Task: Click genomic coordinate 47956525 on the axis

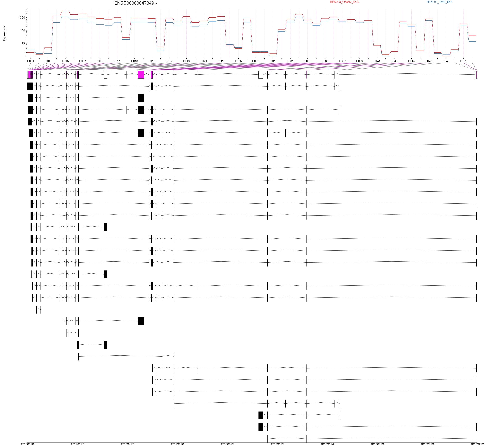Action: pyautogui.click(x=227, y=444)
